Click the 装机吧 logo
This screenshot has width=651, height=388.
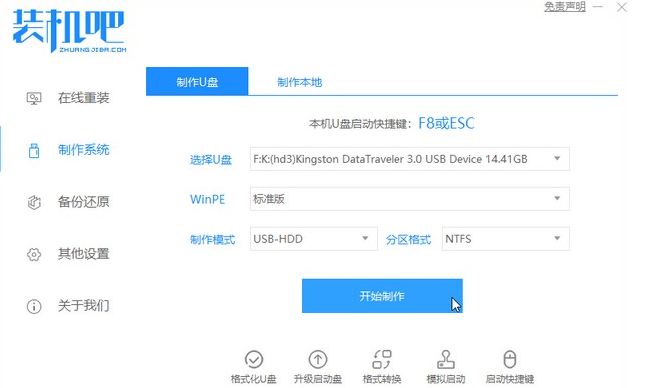(x=69, y=31)
